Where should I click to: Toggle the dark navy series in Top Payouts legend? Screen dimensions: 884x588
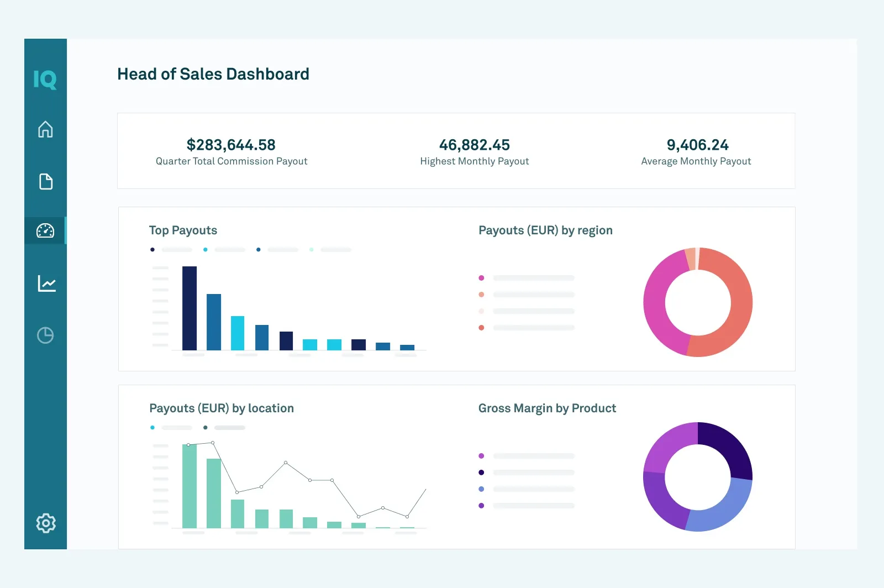pos(152,249)
